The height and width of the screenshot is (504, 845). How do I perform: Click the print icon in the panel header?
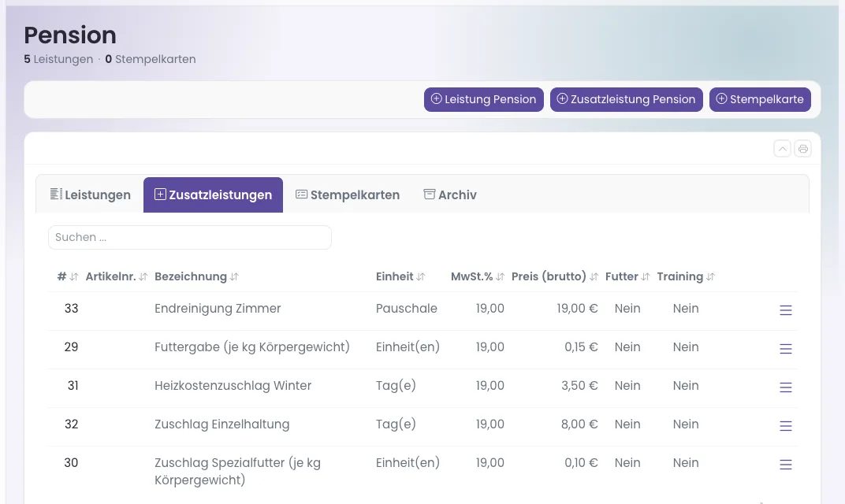(803, 149)
